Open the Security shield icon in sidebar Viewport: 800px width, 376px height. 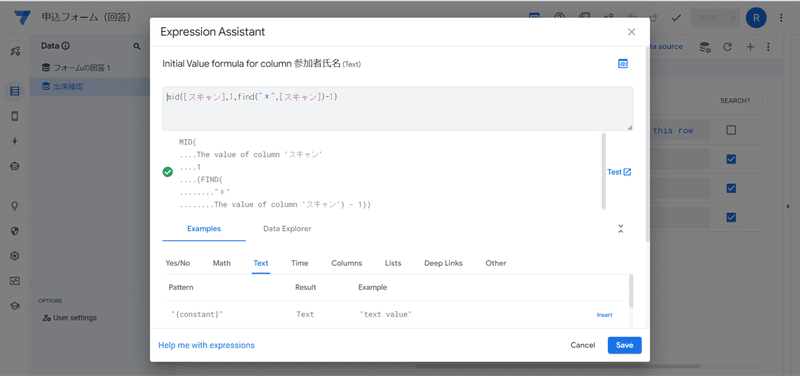point(15,231)
